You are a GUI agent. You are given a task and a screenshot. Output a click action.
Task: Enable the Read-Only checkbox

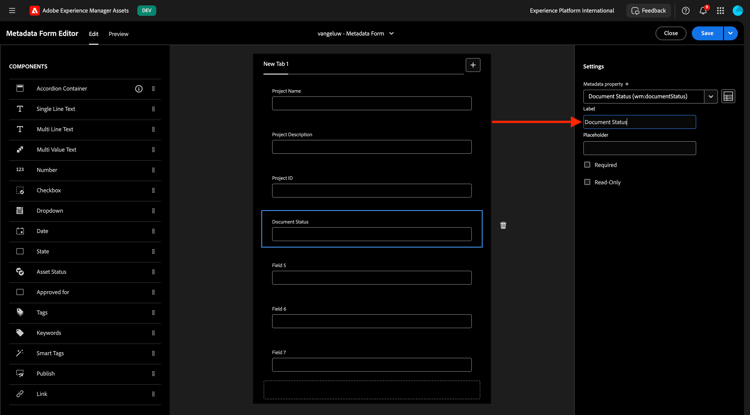[x=587, y=182]
